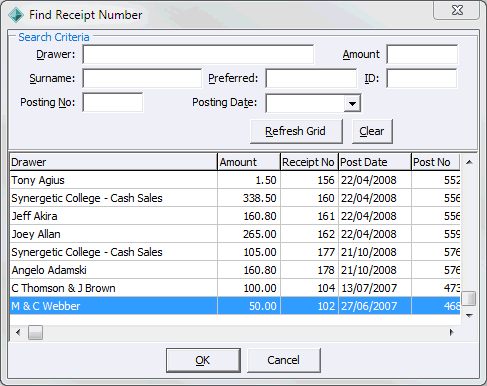Click amount 1.50 cell
The image size is (487, 386).
click(249, 180)
